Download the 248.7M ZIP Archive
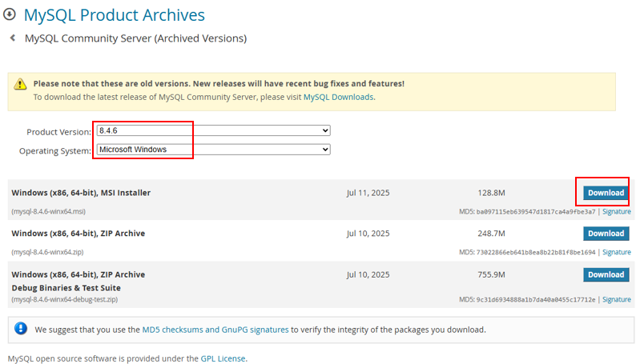640x364 pixels. pos(605,234)
